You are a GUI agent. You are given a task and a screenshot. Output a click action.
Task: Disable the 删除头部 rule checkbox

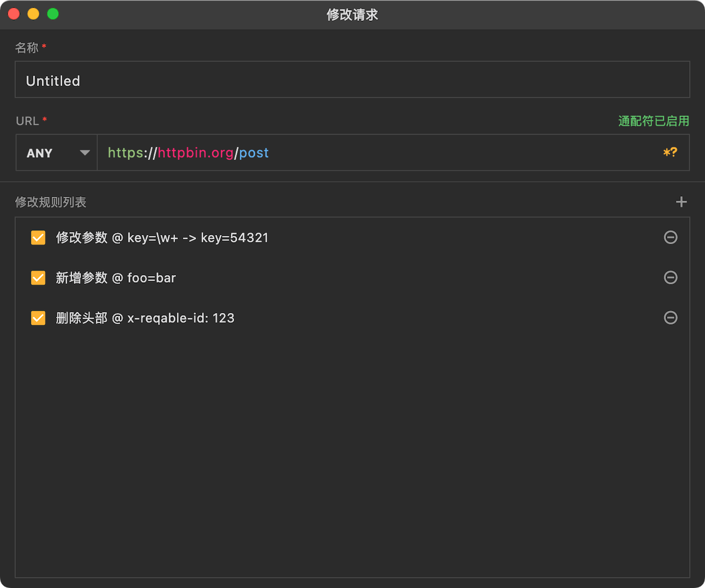[38, 318]
